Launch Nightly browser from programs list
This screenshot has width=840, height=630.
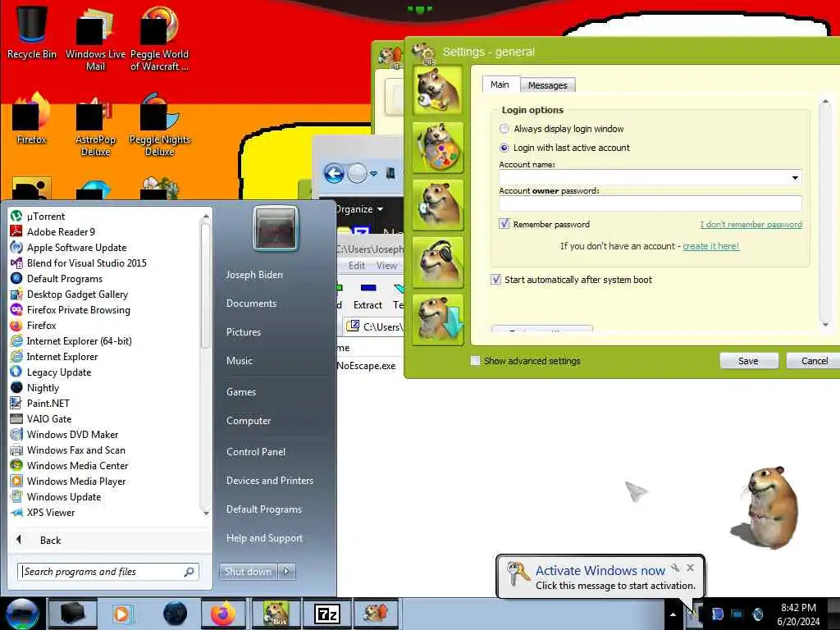click(43, 388)
